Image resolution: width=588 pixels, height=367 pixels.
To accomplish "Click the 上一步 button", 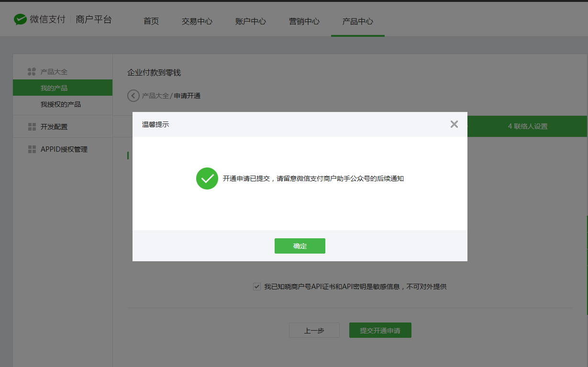I will [x=314, y=330].
